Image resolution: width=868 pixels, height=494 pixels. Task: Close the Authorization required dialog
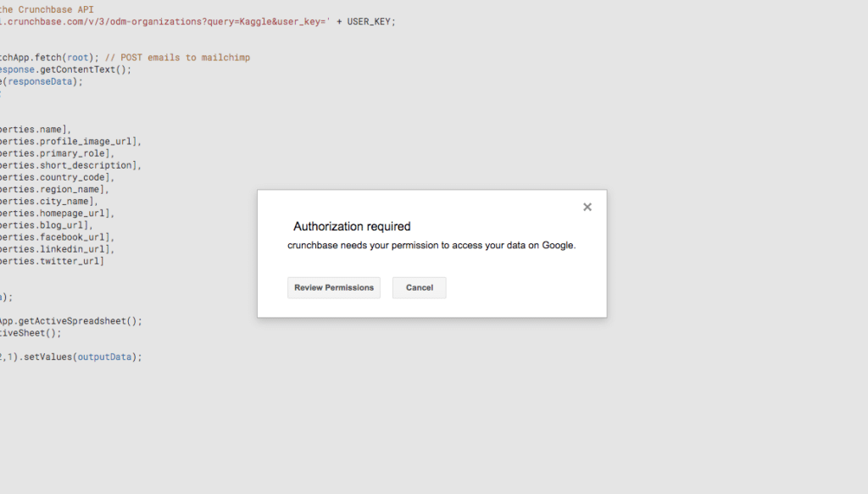[587, 206]
